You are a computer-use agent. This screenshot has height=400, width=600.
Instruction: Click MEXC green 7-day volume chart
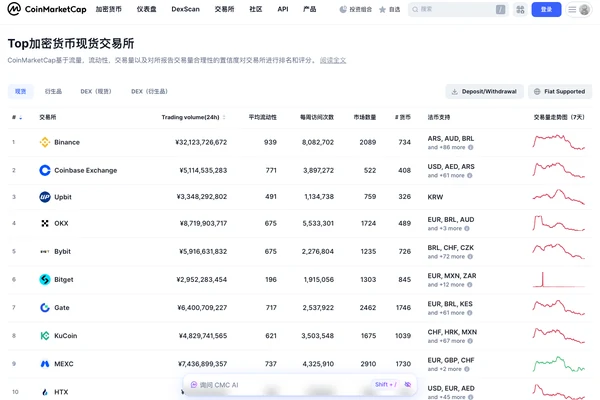[559, 364]
